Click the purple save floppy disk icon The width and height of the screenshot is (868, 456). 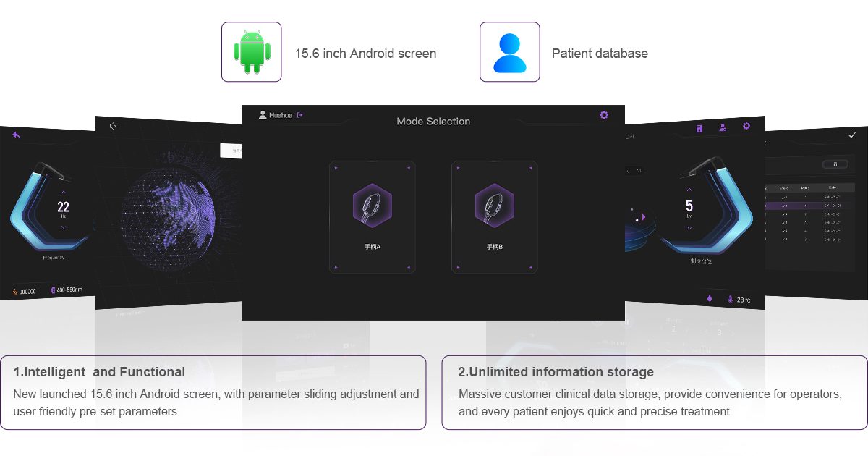click(x=699, y=128)
